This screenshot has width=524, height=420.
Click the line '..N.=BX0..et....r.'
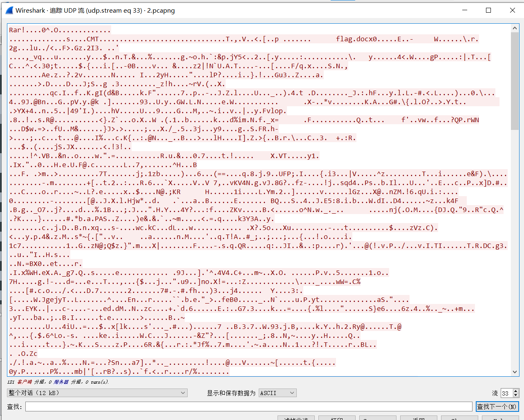coord(45,264)
